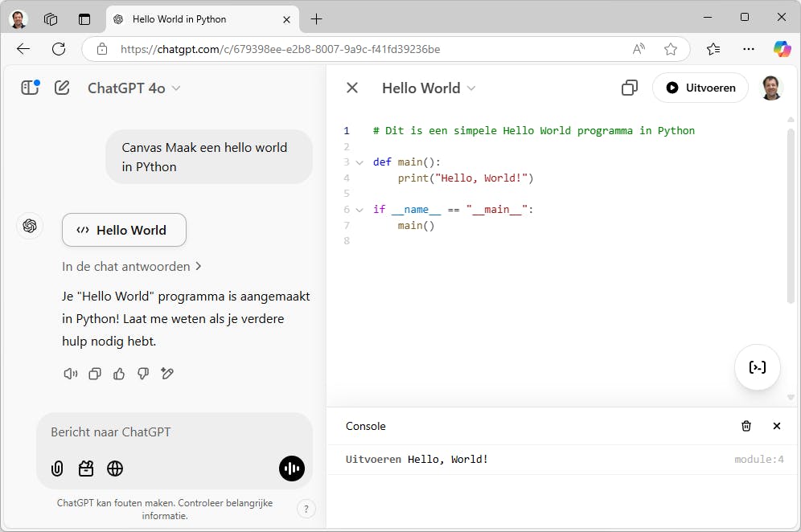The height and width of the screenshot is (532, 801).
Task: Attach a file with the paperclip icon
Action: [x=57, y=469]
